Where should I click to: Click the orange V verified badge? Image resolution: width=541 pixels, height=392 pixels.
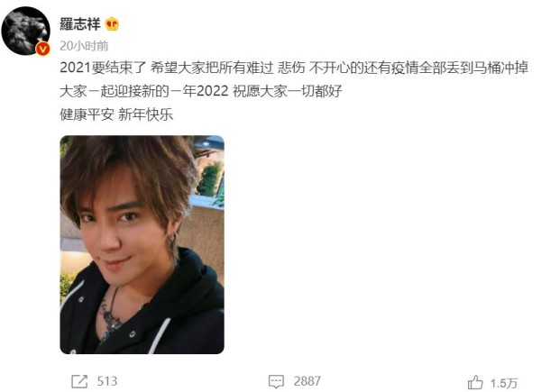pyautogui.click(x=43, y=50)
